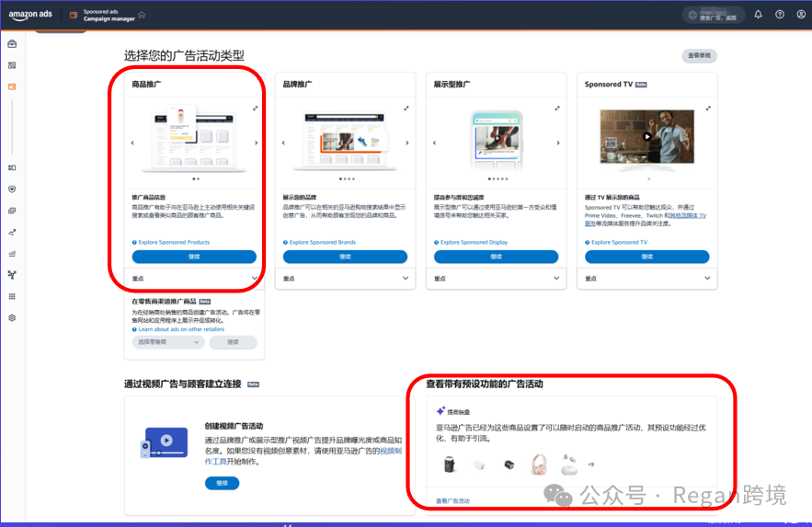Open Explore Sponsored TV link
This screenshot has height=527, width=812.
620,242
